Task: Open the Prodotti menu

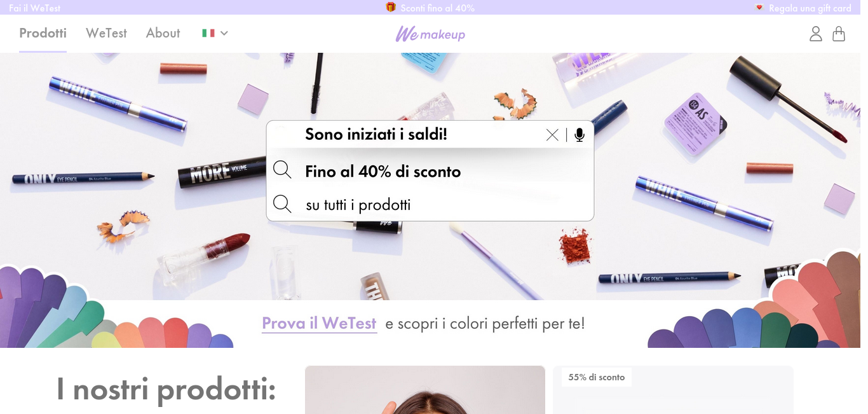Action: 43,33
